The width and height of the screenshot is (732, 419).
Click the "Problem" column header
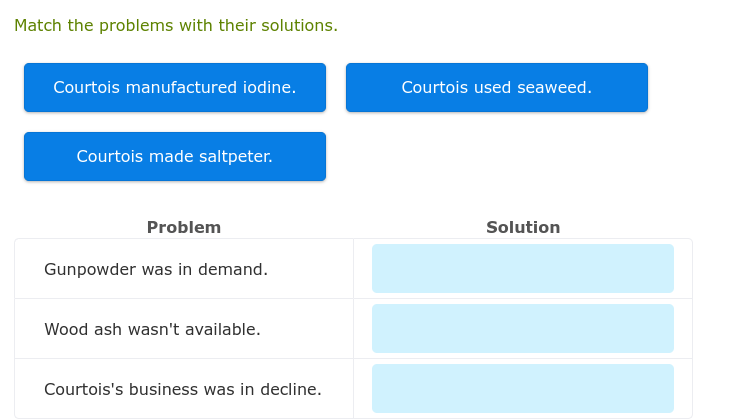coord(184,227)
